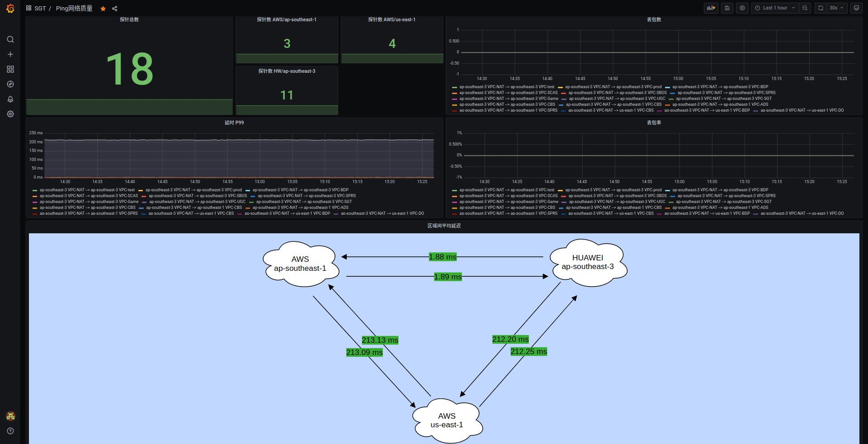Open the 区域间平均延迟 panel title menu

click(443, 226)
